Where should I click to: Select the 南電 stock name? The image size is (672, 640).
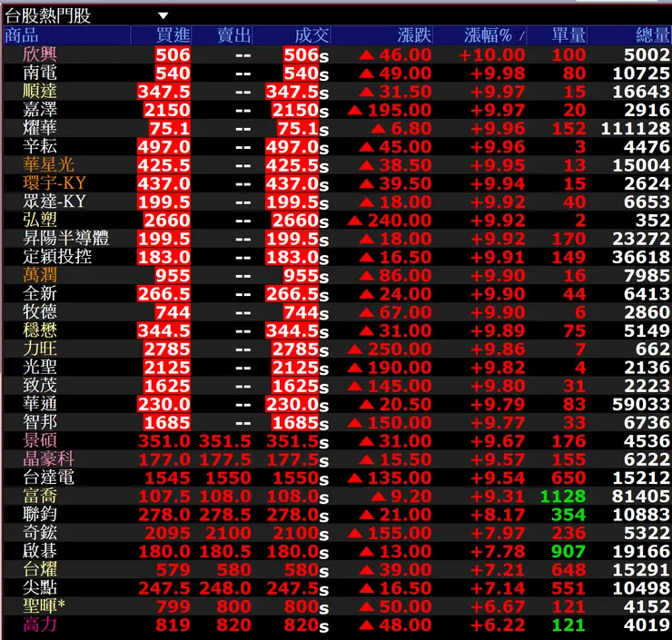click(40, 73)
